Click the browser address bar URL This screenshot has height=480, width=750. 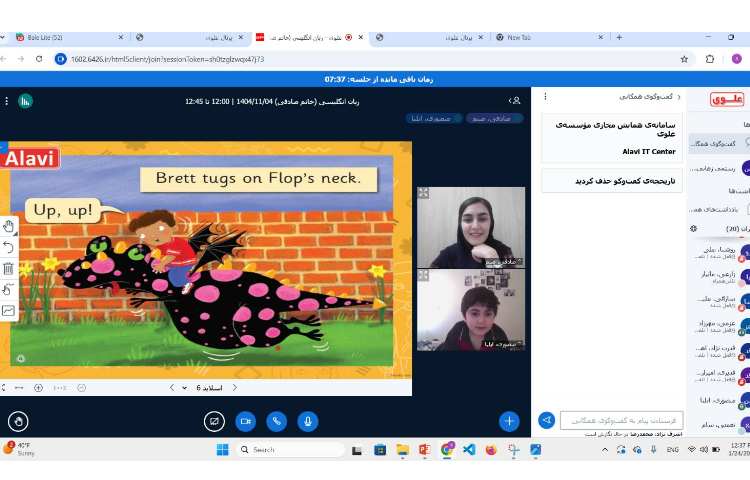[167, 59]
